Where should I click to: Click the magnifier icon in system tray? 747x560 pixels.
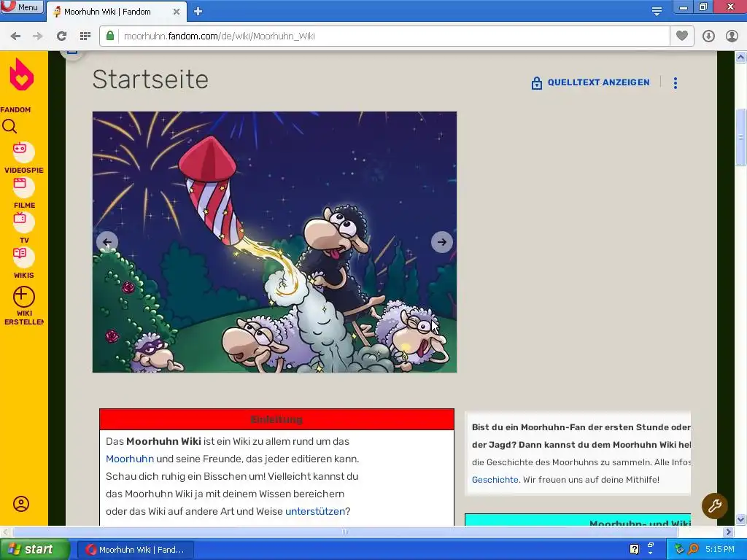pyautogui.click(x=693, y=550)
